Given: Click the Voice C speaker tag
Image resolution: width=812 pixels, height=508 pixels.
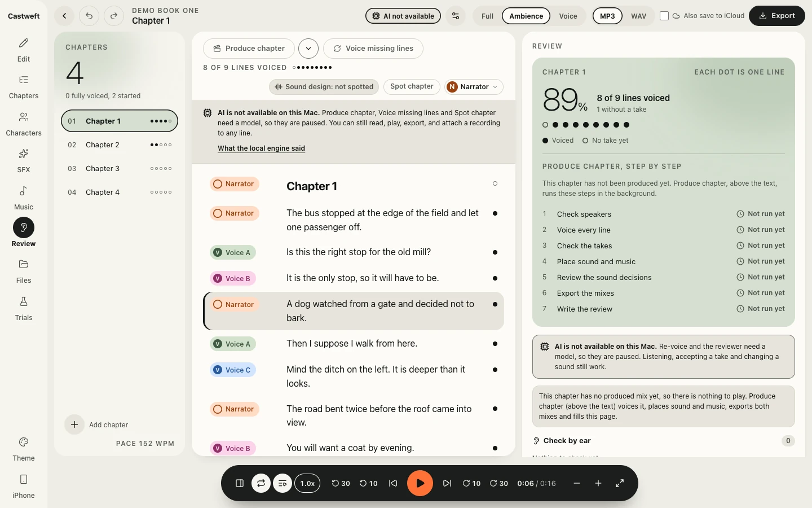Looking at the screenshot, I should pos(233,370).
